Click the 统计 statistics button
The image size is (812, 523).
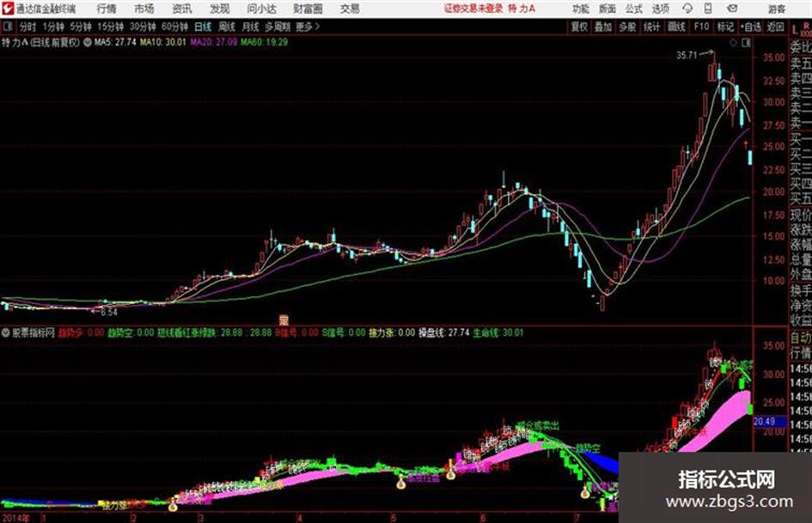click(x=652, y=27)
